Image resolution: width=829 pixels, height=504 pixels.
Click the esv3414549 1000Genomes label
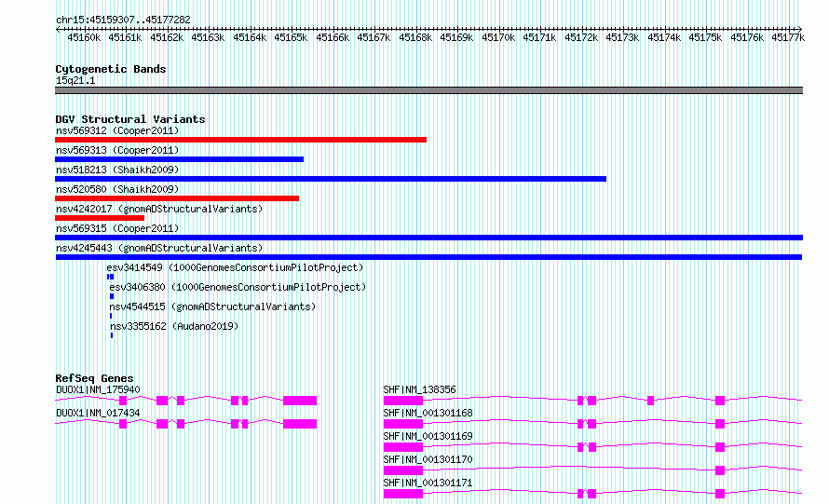click(x=235, y=267)
